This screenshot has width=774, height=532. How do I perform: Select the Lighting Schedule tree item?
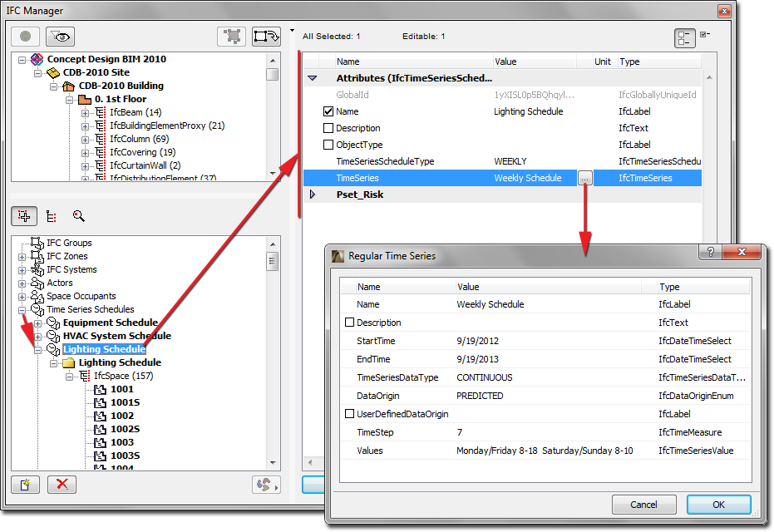coord(104,349)
